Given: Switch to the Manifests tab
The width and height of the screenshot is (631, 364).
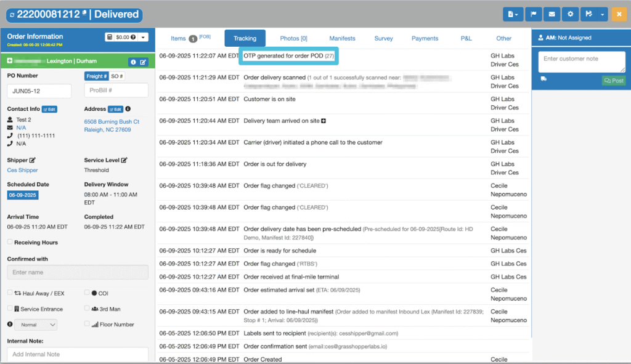Looking at the screenshot, I should point(342,38).
